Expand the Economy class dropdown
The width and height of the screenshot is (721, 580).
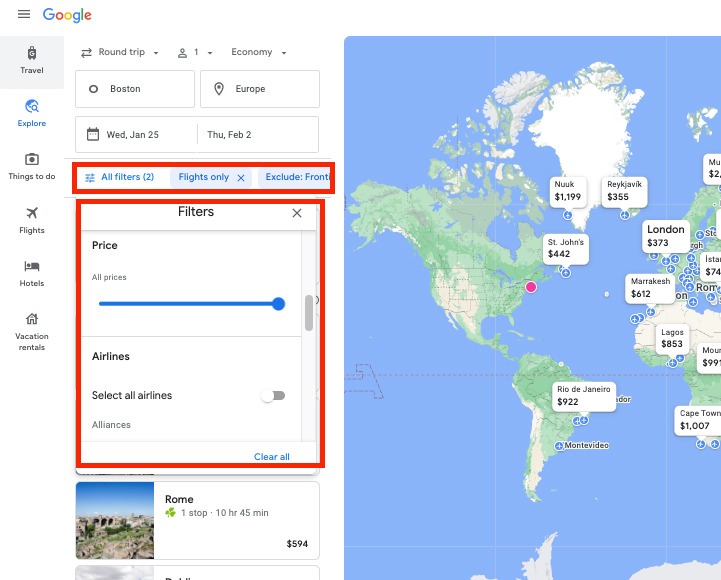pos(258,52)
